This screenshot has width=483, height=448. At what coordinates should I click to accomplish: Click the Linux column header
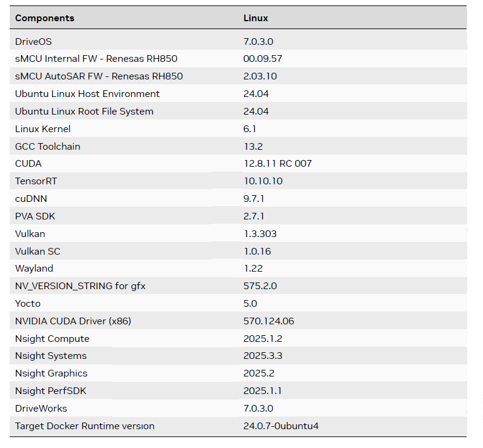255,18
